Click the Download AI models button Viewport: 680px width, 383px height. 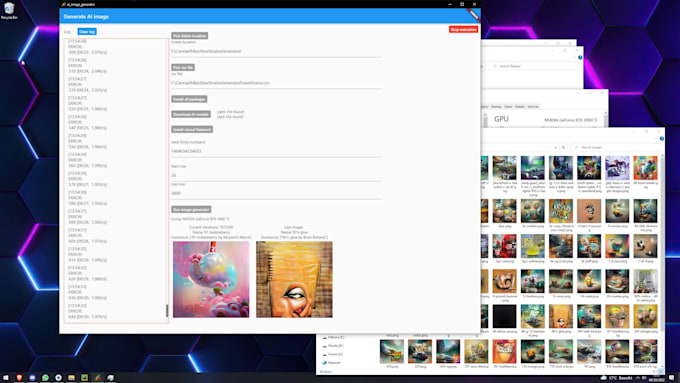[x=191, y=114]
